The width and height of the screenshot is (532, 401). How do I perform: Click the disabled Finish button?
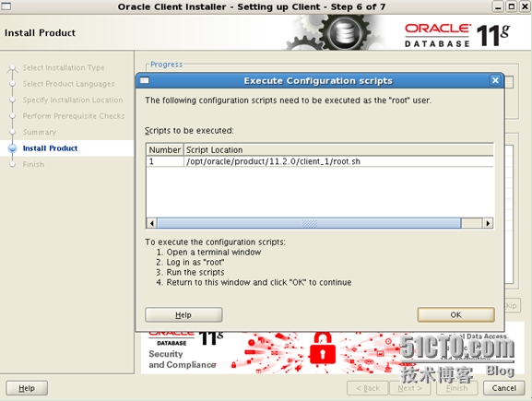point(456,388)
